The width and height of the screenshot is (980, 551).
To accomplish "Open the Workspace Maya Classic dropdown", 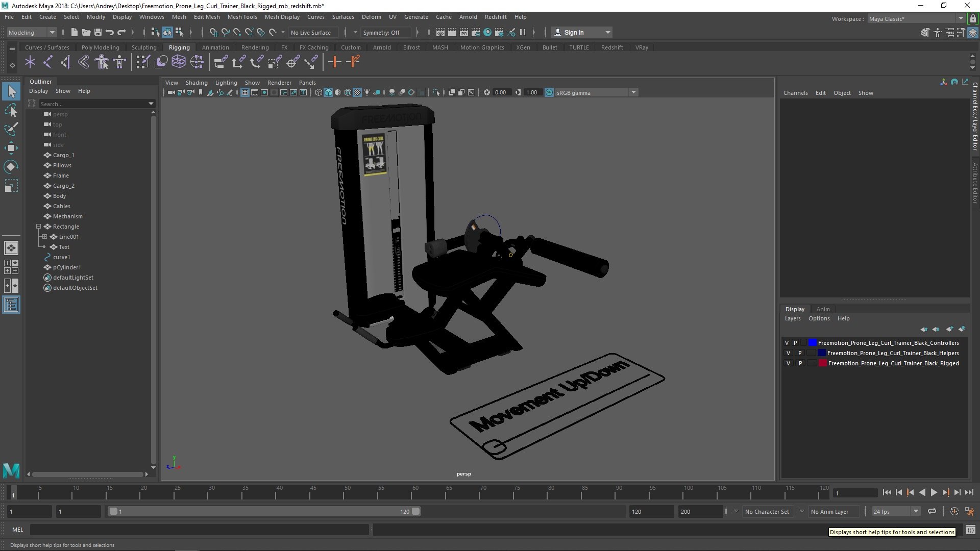I will [x=916, y=19].
